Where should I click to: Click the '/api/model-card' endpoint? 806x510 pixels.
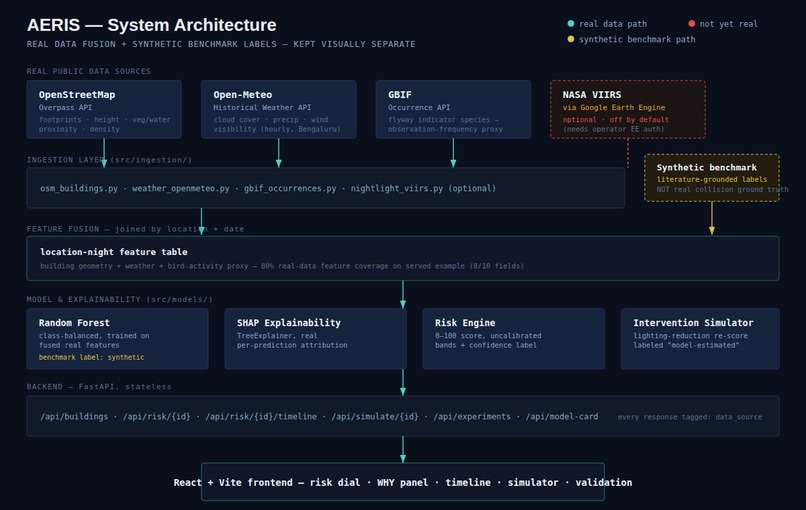[x=561, y=416]
